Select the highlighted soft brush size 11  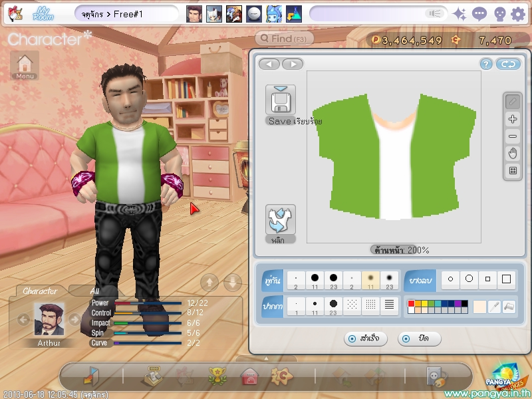coord(370,281)
